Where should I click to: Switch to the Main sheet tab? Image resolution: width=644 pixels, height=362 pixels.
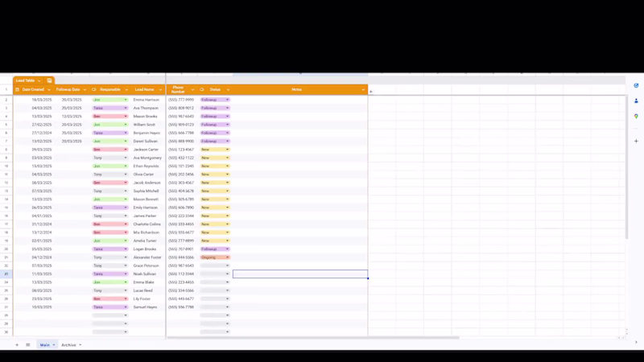[x=45, y=345]
